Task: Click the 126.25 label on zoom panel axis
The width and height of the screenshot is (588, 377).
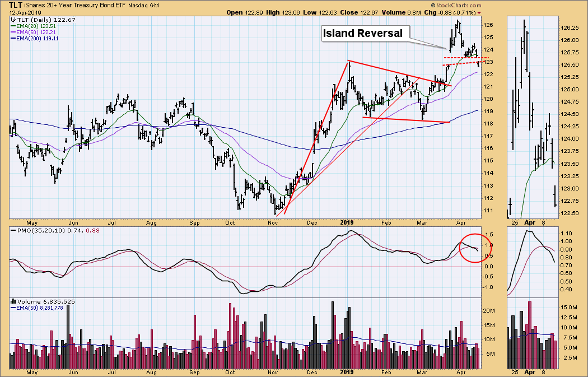Action: point(570,28)
